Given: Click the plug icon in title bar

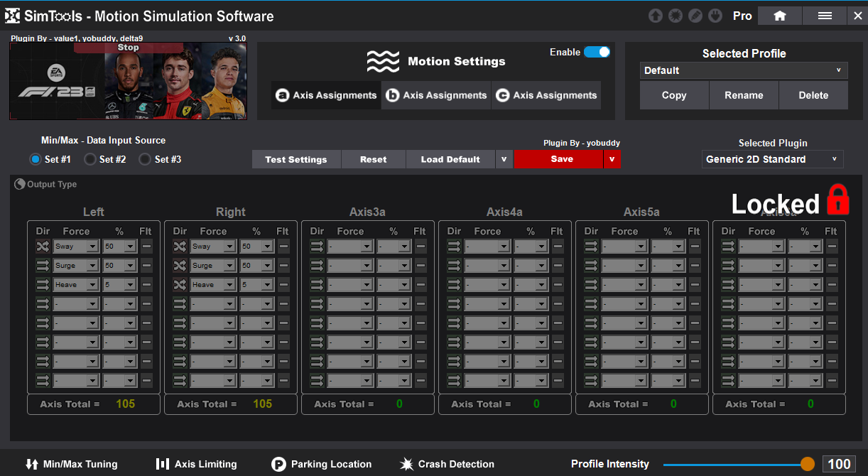Looking at the screenshot, I should tap(717, 16).
